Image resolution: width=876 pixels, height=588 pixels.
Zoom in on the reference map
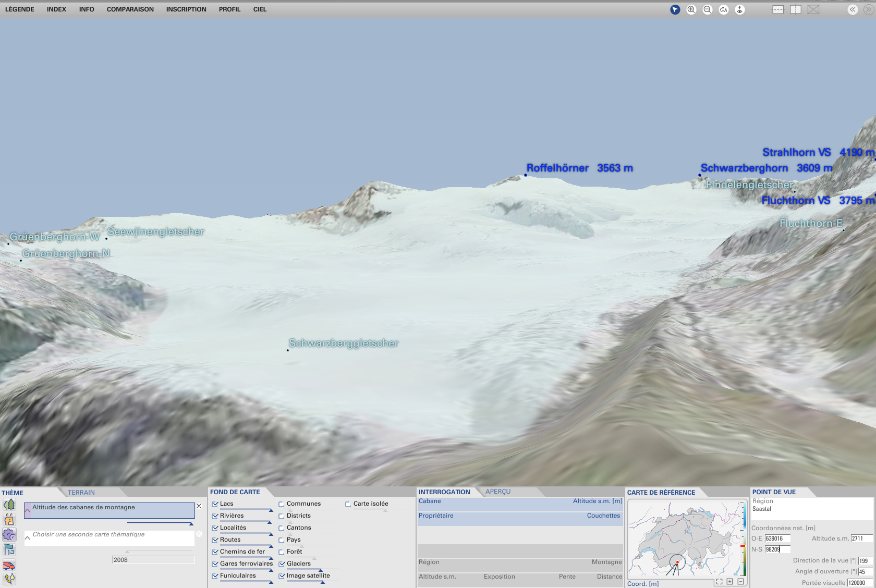pyautogui.click(x=730, y=582)
